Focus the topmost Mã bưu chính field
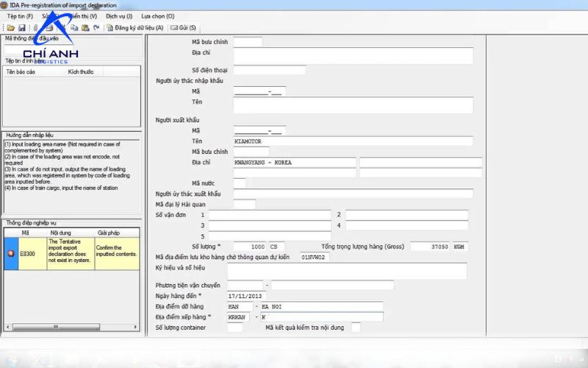Viewport: 588px width, 368px height. point(248,42)
